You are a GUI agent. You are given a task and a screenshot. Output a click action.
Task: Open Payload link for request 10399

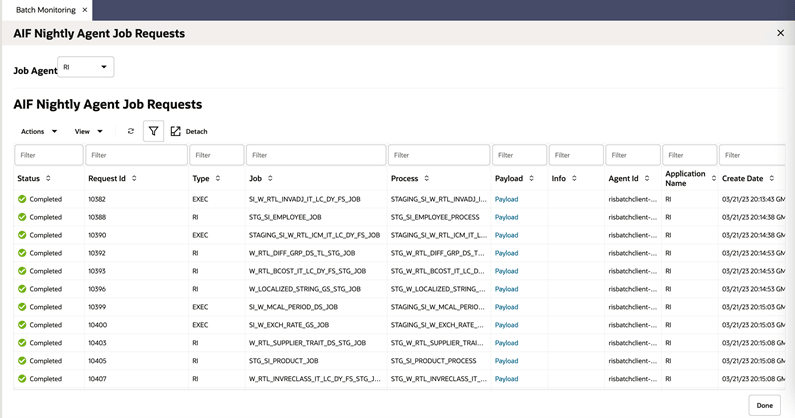click(507, 307)
